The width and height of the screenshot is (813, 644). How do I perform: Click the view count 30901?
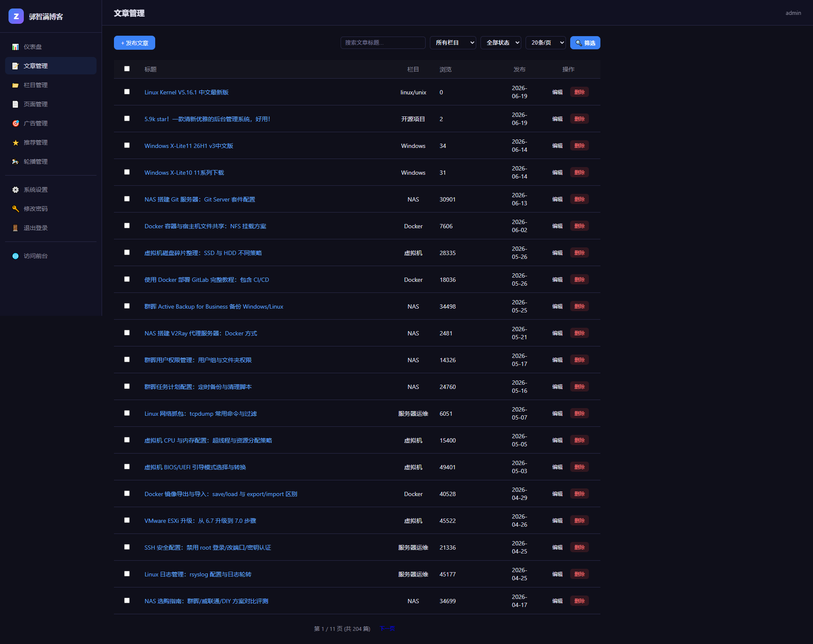click(447, 199)
